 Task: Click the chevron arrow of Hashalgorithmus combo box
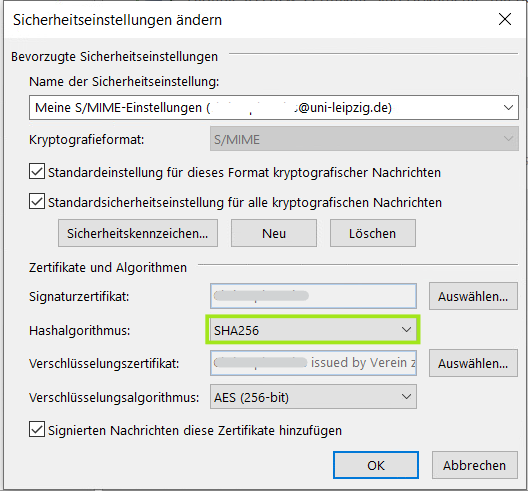click(x=406, y=330)
